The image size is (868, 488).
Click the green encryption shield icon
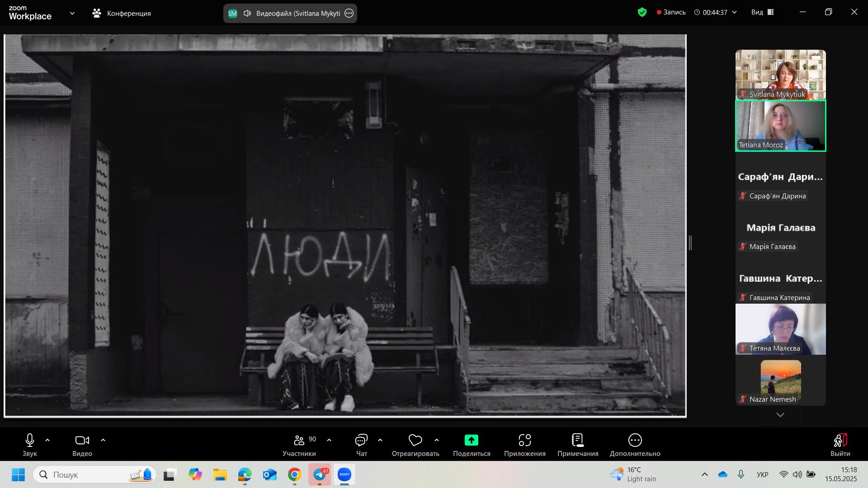click(x=642, y=12)
